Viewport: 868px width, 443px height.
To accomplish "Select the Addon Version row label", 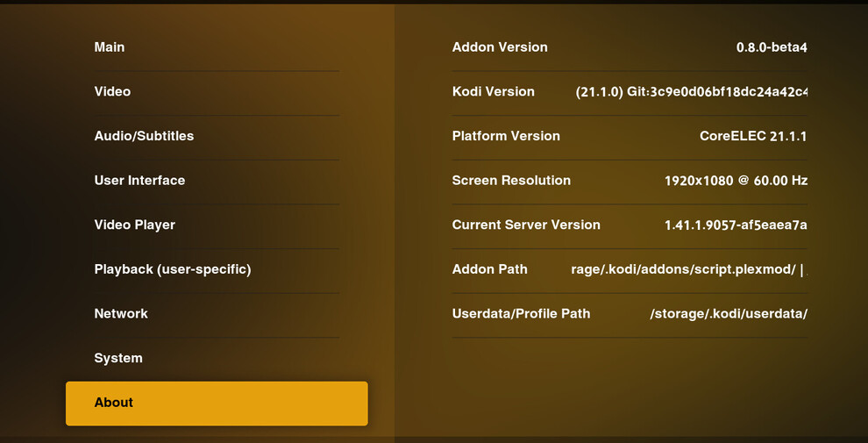I will (500, 47).
